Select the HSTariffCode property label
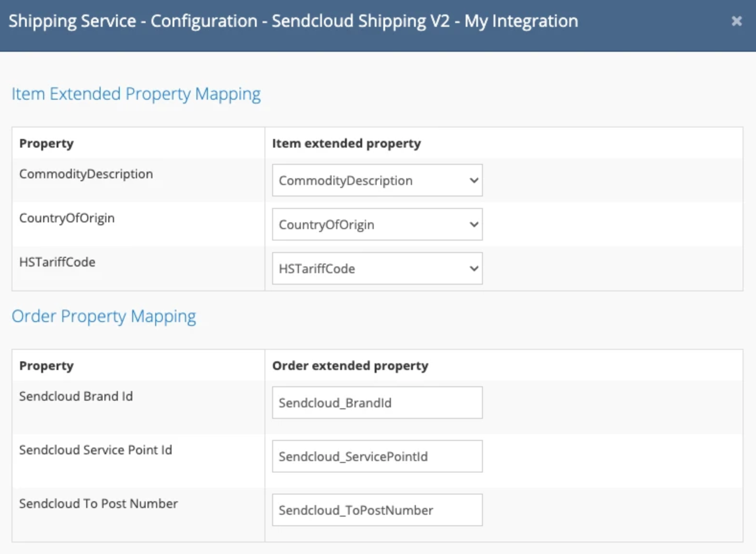The width and height of the screenshot is (756, 554). (57, 262)
